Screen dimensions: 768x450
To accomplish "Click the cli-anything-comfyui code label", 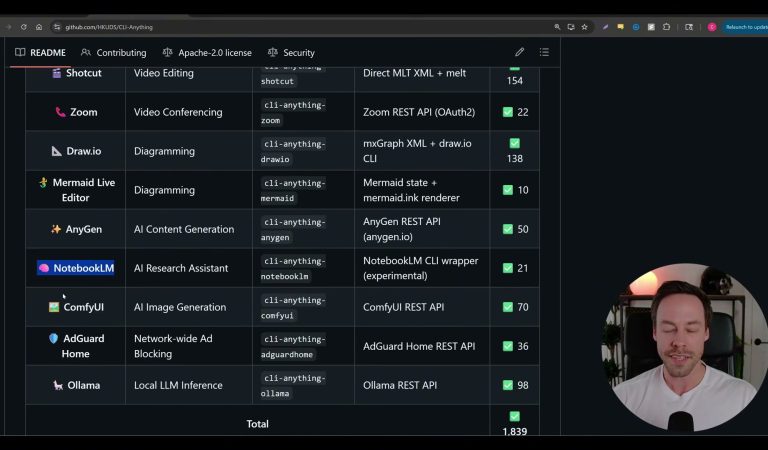I will coord(293,308).
